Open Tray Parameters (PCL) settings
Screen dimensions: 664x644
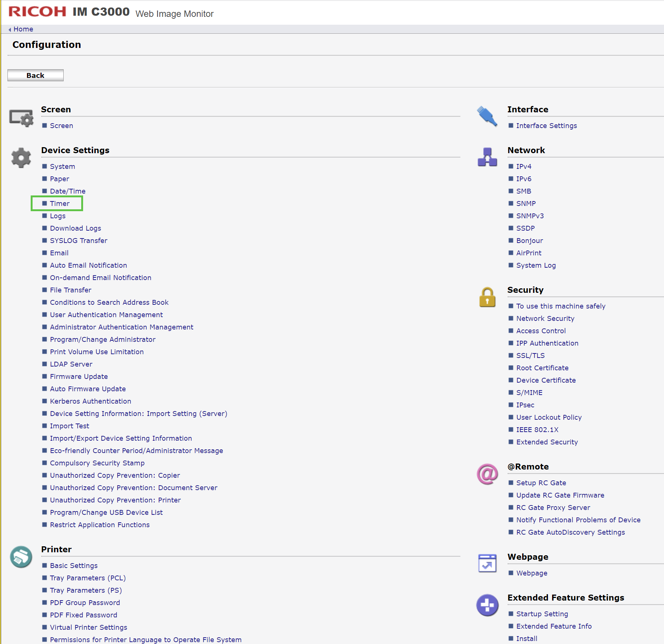click(x=88, y=578)
